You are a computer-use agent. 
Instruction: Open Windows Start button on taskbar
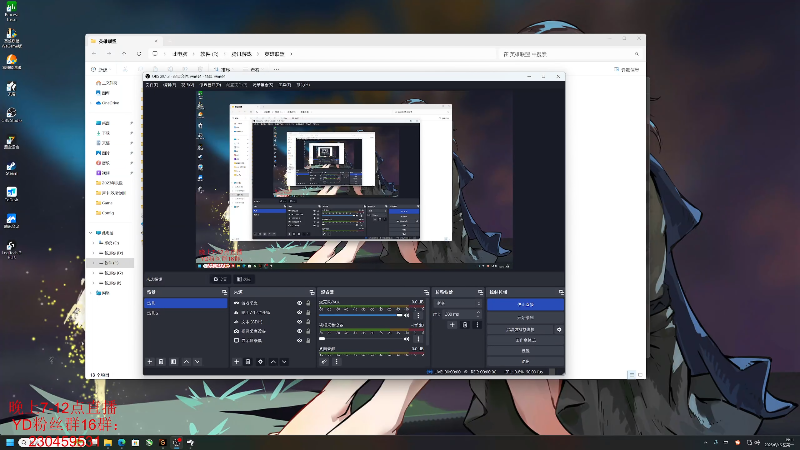(x=10, y=442)
